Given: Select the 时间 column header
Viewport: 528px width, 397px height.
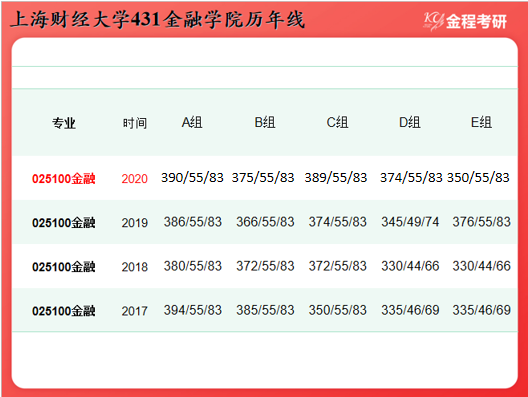Looking at the screenshot, I should click(x=134, y=123).
